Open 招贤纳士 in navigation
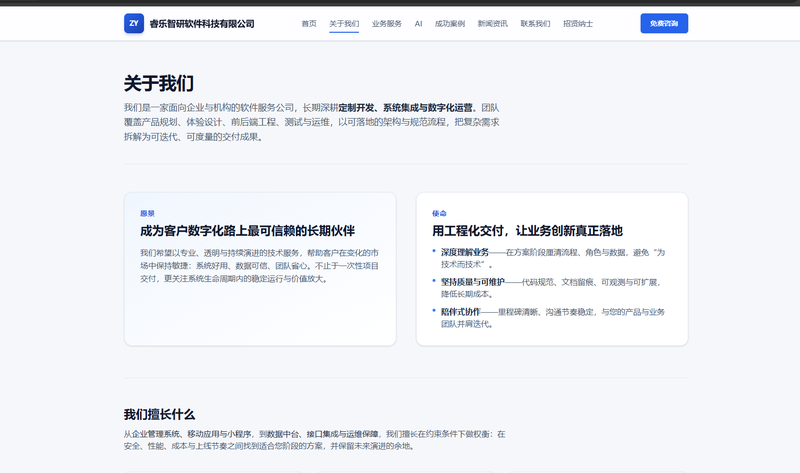800x473 pixels. [578, 23]
